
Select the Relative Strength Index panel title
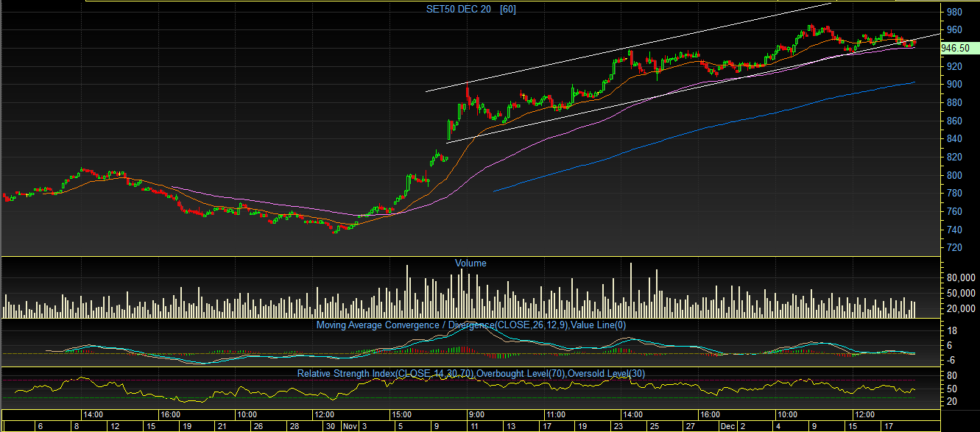[x=471, y=374]
